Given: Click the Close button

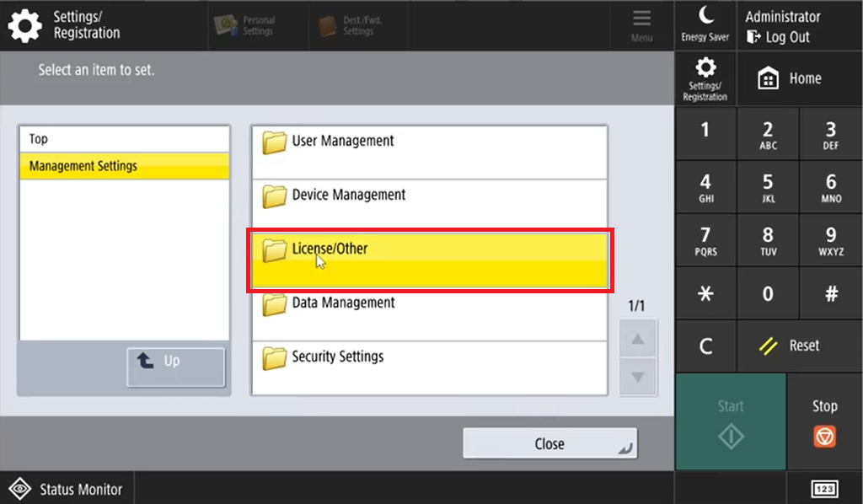Looking at the screenshot, I should pos(549,443).
